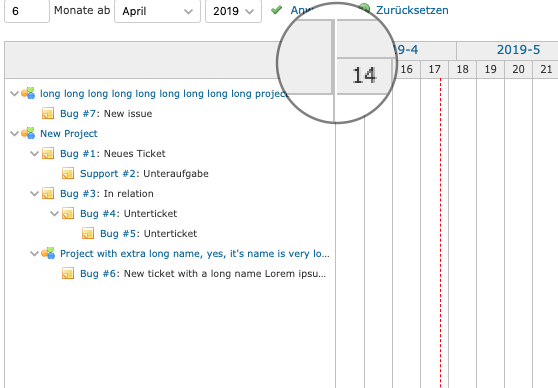Open Bug #1 Neues Ticket link
The image size is (558, 388).
pyautogui.click(x=78, y=153)
